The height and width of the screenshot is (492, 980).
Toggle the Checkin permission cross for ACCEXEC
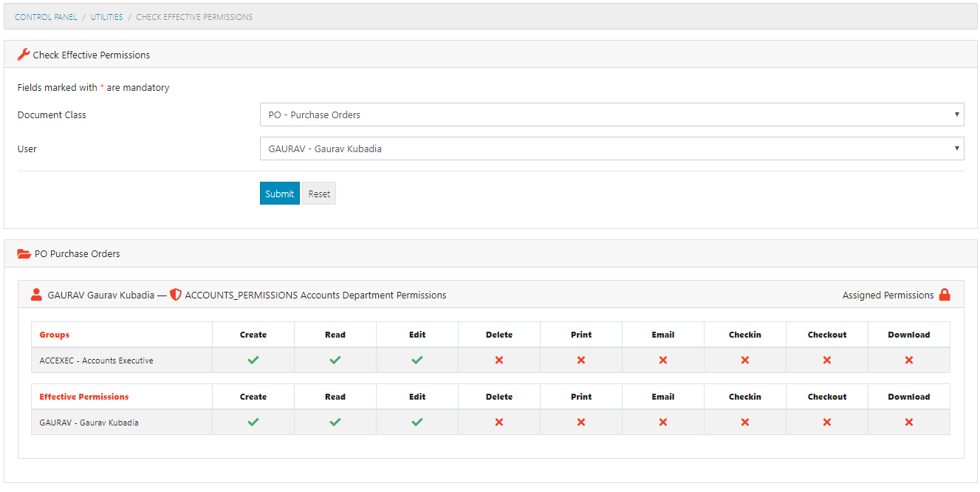(744, 360)
